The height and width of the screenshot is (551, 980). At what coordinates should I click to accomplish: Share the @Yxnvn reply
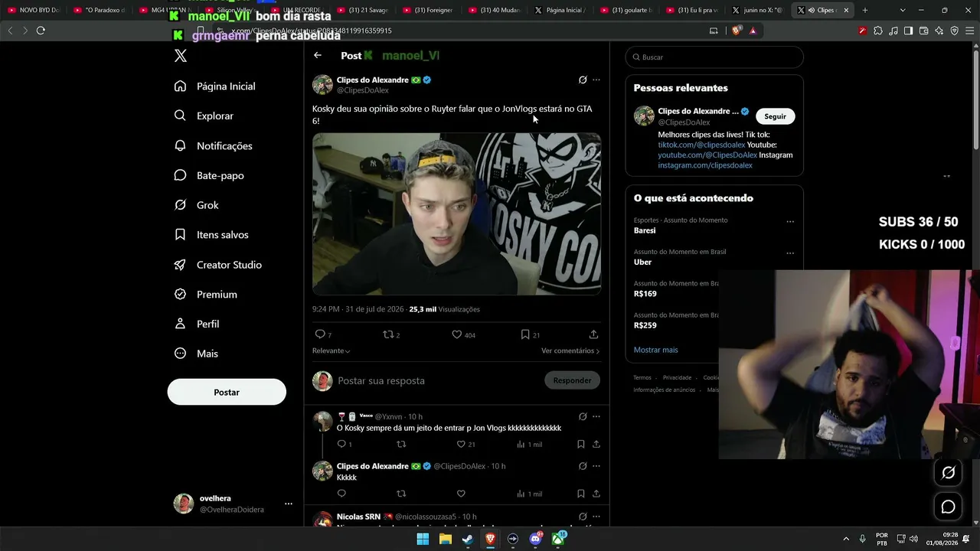coord(596,444)
